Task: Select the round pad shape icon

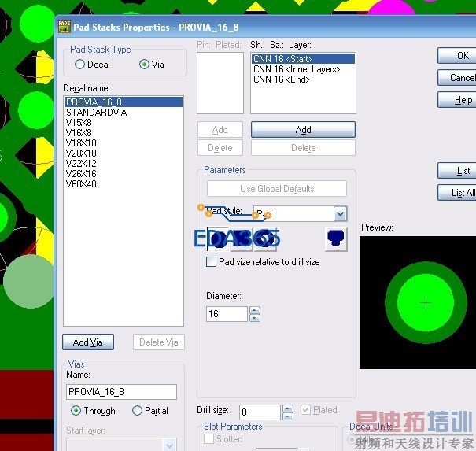Action: tap(218, 238)
